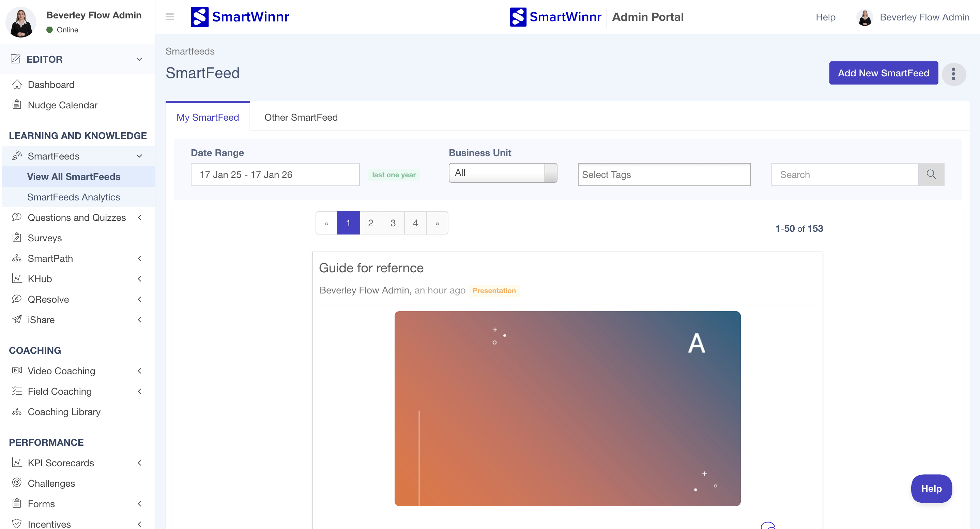The height and width of the screenshot is (529, 980).
Task: Open the three-dot more options menu
Action: [x=953, y=74]
